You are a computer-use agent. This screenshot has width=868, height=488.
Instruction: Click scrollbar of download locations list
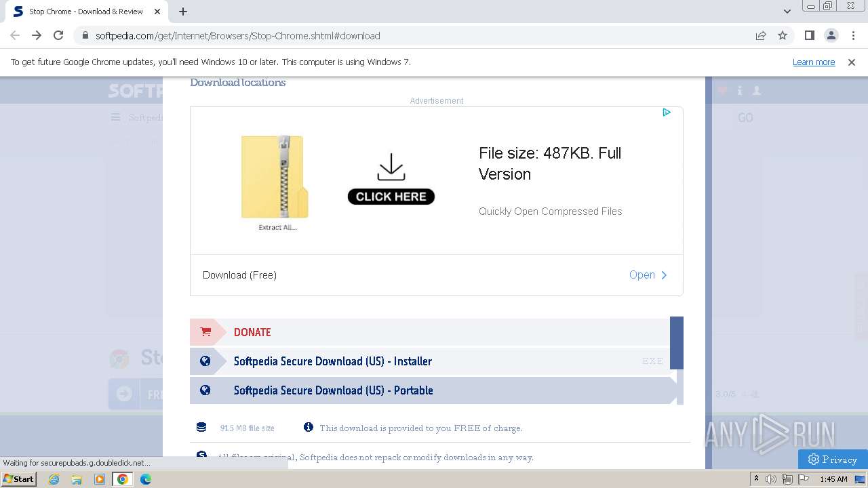click(677, 342)
